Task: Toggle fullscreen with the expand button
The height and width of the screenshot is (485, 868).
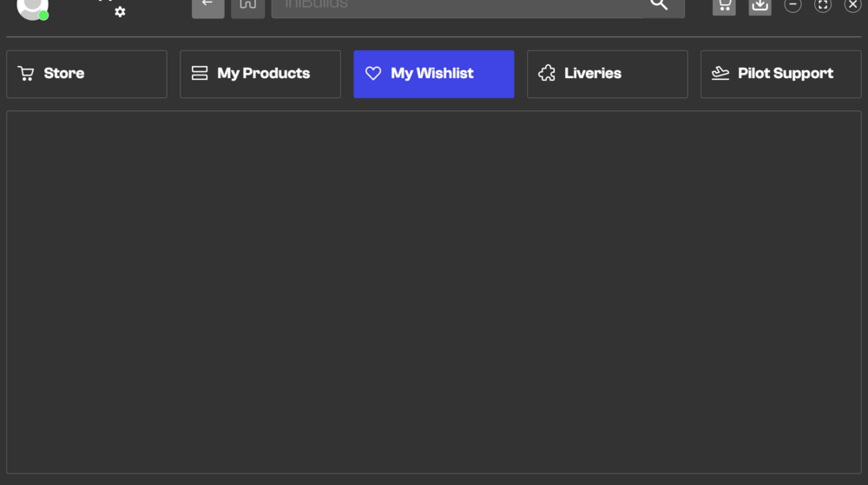Action: (x=823, y=5)
